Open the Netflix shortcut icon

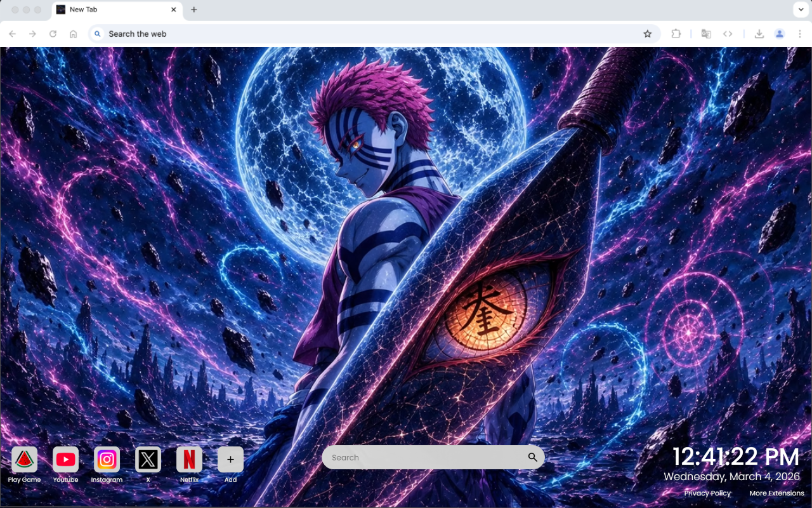(189, 459)
